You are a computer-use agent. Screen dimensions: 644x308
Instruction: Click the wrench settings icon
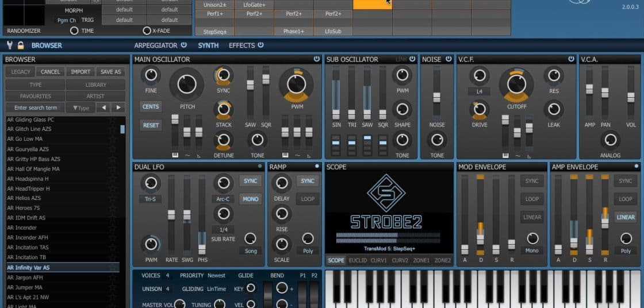[x=10, y=45]
